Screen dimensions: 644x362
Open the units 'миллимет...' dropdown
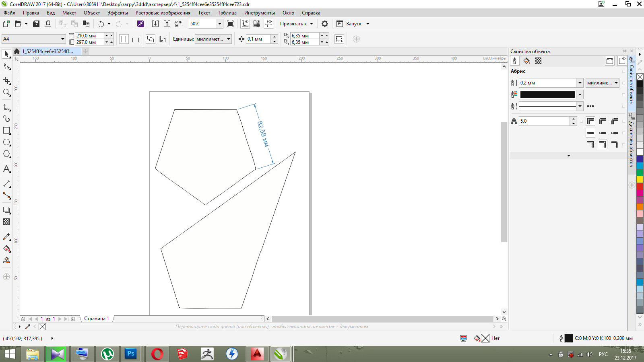(229, 39)
